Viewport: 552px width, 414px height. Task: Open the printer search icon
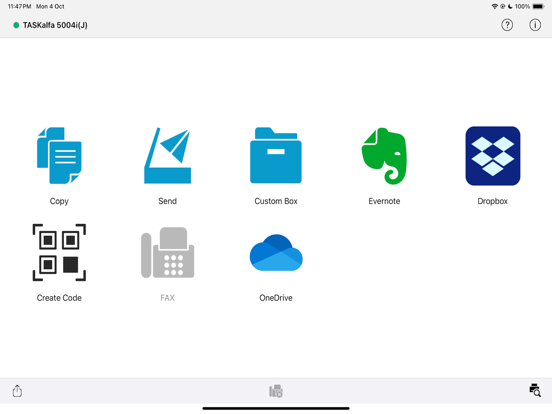click(535, 390)
